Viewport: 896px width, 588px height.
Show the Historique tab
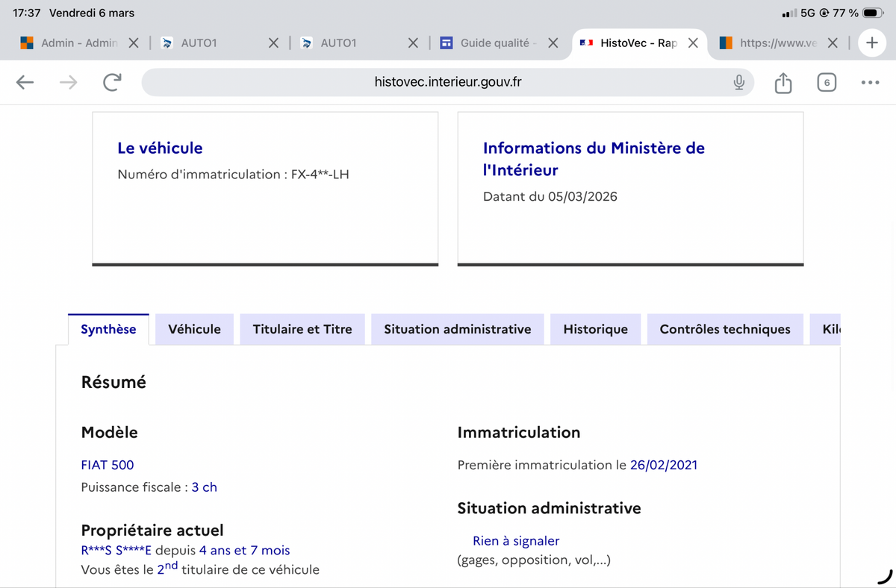click(595, 329)
